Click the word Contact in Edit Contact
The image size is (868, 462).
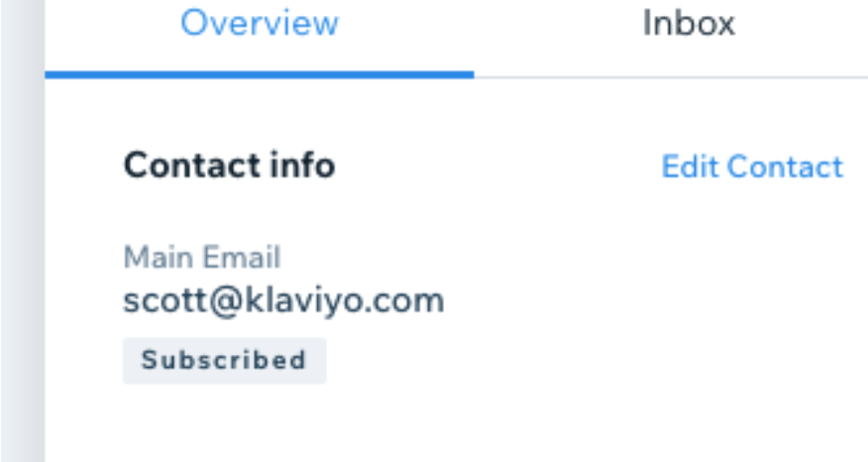[785, 167]
